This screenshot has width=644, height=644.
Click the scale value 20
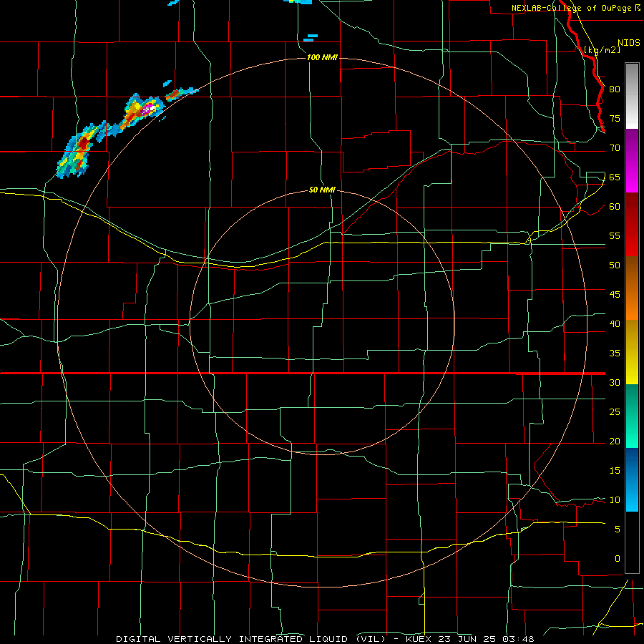point(615,441)
